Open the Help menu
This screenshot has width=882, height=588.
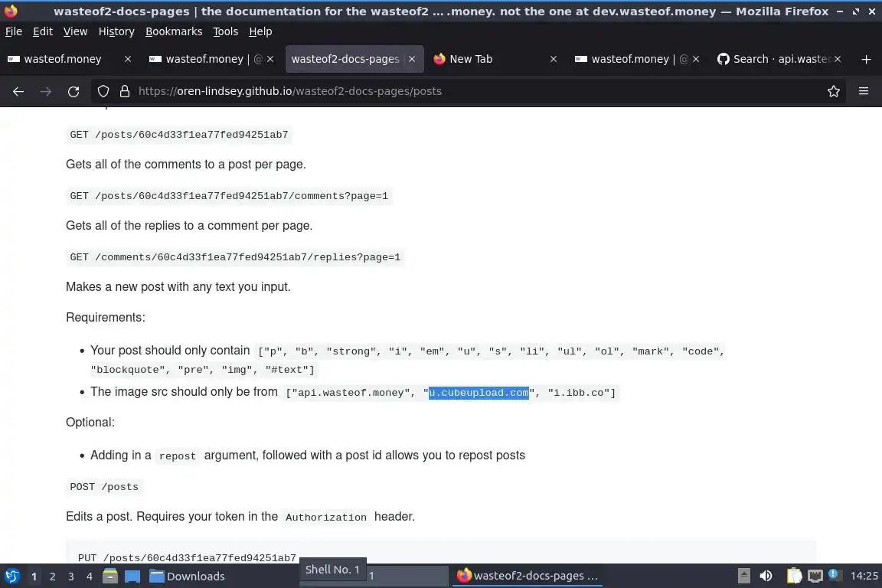coord(260,31)
